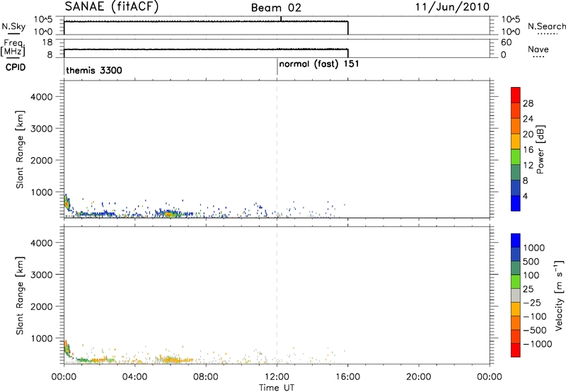Image resolution: width=566 pixels, height=392 pixels.
Task: Click the Power [dB] colorbar title
Action: pos(541,149)
